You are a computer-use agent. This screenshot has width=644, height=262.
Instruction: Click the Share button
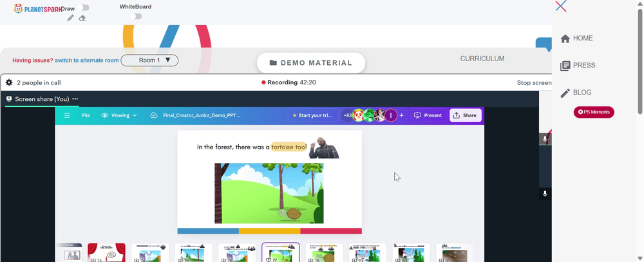466,115
